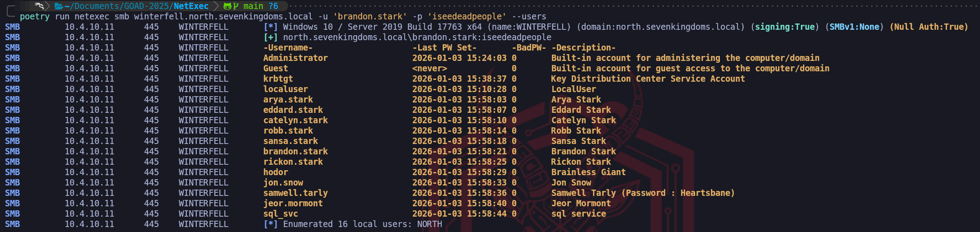Click the blue folder icon in prompt
The height and width of the screenshot is (232, 980).
(x=59, y=6)
